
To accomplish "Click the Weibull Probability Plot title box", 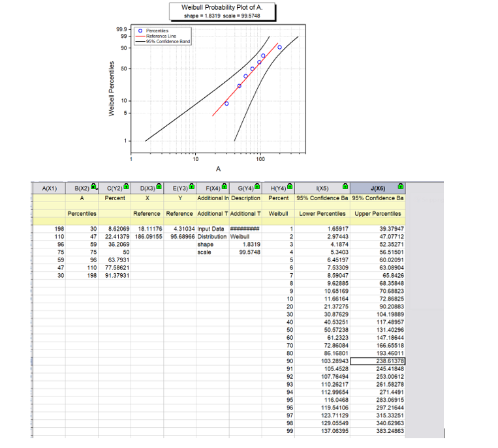I will (222, 12).
